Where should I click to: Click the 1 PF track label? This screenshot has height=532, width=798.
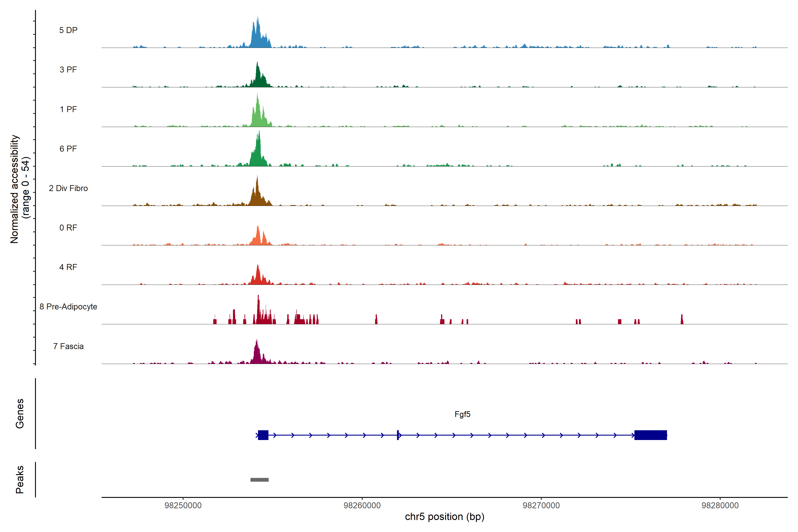68,109
